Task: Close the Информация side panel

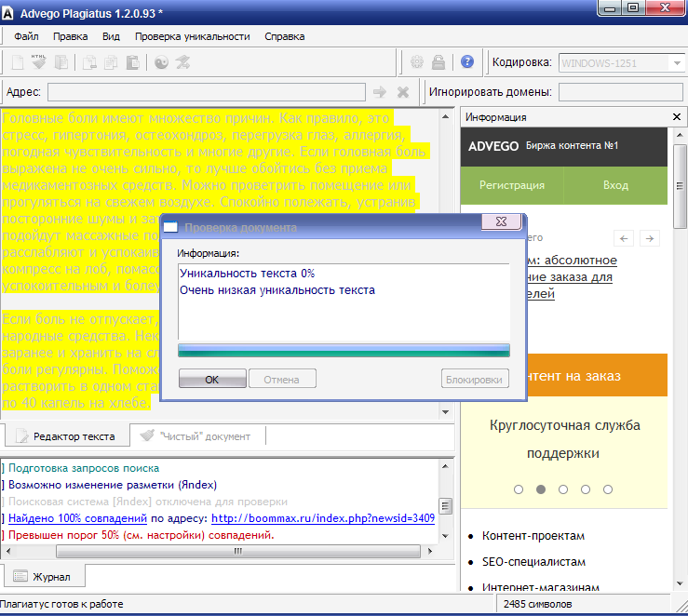Action: point(677,117)
